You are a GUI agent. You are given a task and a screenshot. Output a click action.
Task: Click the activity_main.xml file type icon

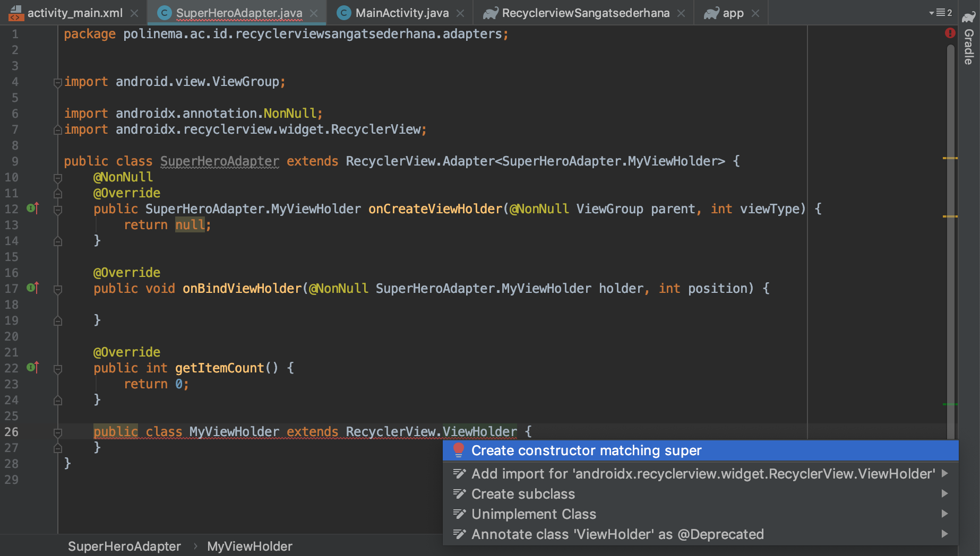15,13
